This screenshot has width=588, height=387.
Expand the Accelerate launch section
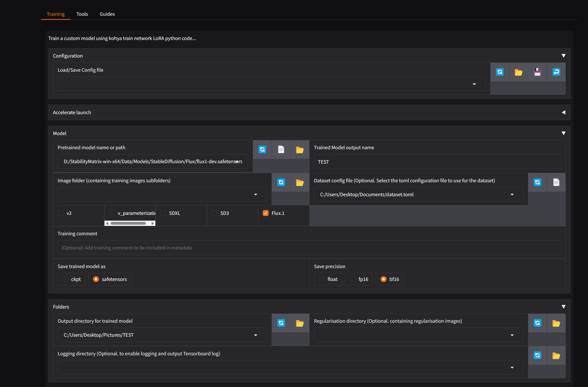(563, 112)
